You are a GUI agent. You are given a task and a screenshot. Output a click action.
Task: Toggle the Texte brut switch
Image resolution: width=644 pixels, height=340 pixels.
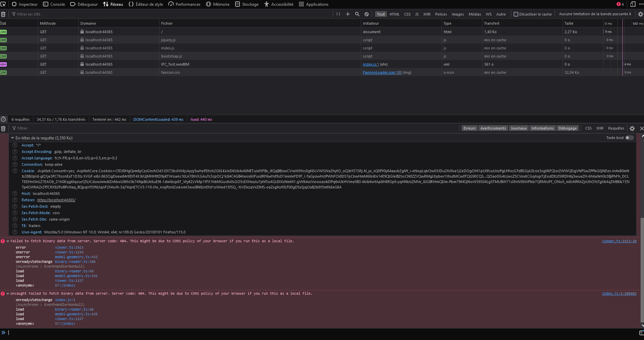629,138
